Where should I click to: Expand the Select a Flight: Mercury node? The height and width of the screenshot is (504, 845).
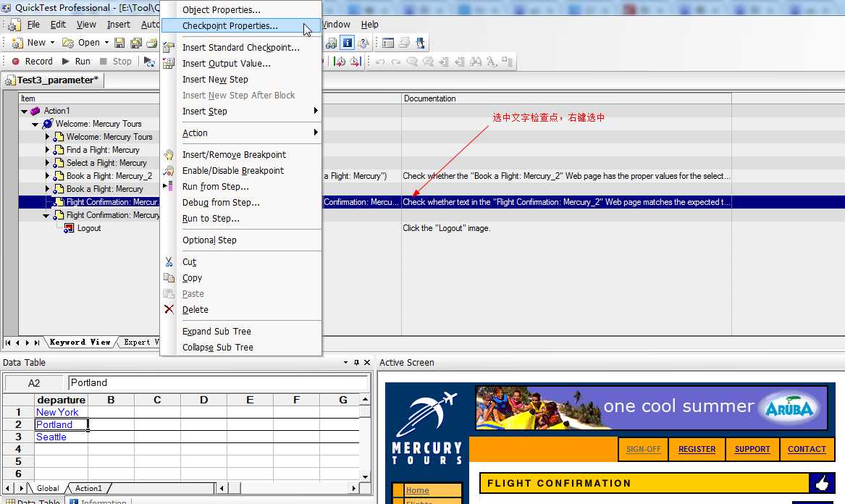(x=47, y=163)
